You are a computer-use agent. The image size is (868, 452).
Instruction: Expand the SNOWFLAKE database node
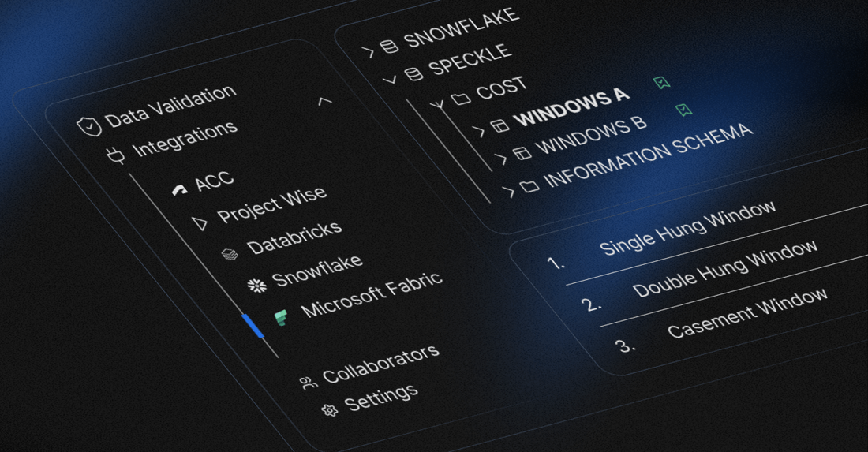tap(369, 53)
